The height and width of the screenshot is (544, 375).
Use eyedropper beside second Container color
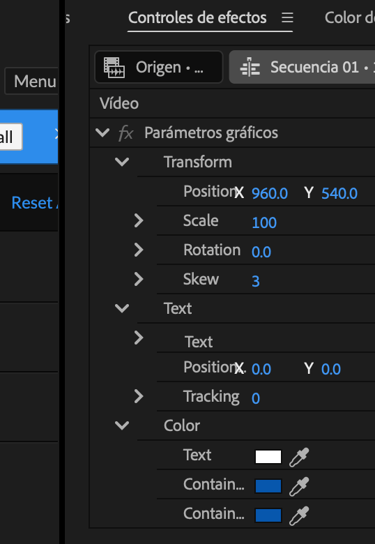[299, 515]
